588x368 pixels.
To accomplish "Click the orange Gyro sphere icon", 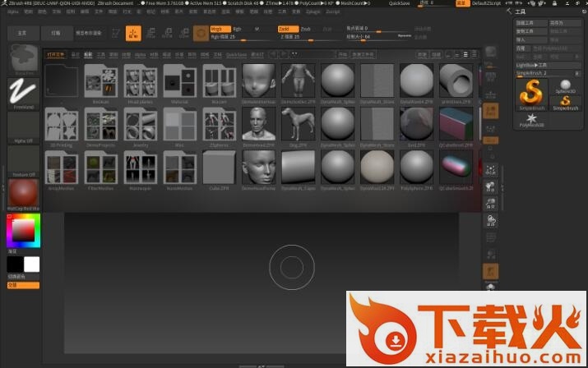I will coord(201,34).
